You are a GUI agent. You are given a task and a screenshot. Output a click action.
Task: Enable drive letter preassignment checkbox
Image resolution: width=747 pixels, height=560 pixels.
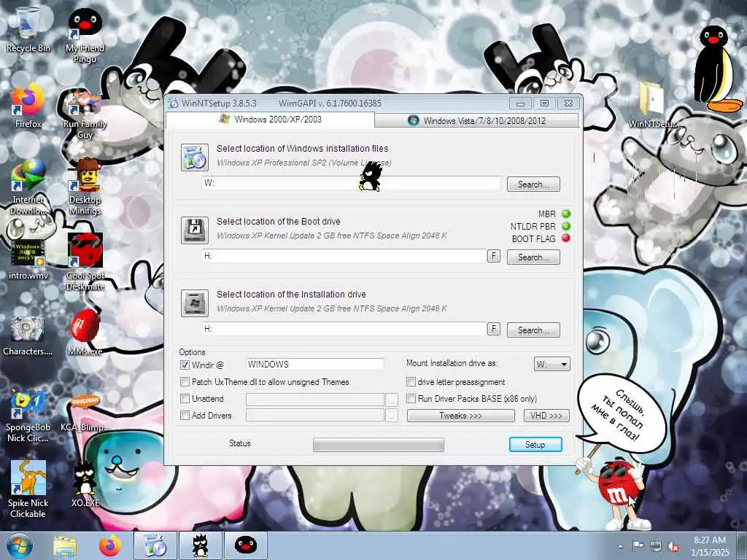pyautogui.click(x=411, y=382)
